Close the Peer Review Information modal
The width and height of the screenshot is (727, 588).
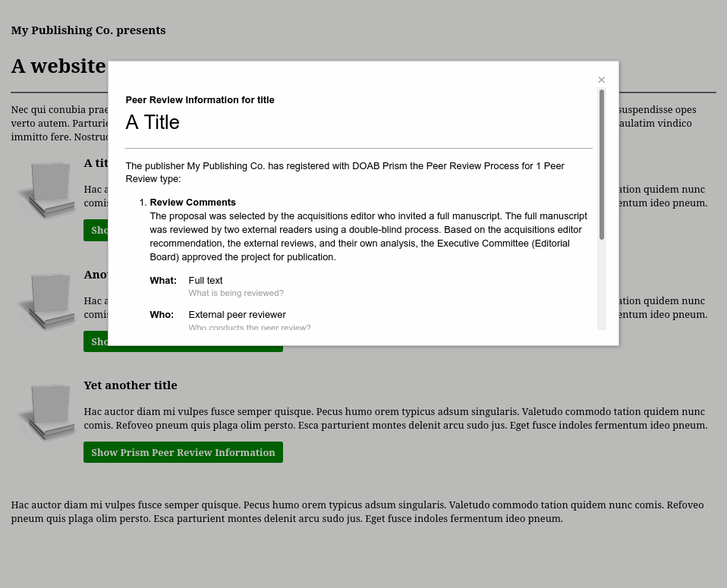tap(601, 80)
